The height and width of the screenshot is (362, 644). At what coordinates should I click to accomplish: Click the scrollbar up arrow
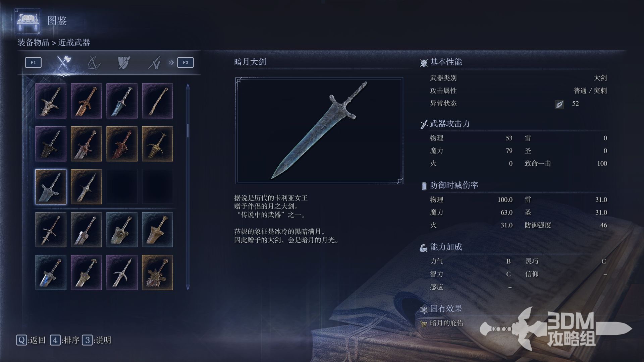coord(188,86)
